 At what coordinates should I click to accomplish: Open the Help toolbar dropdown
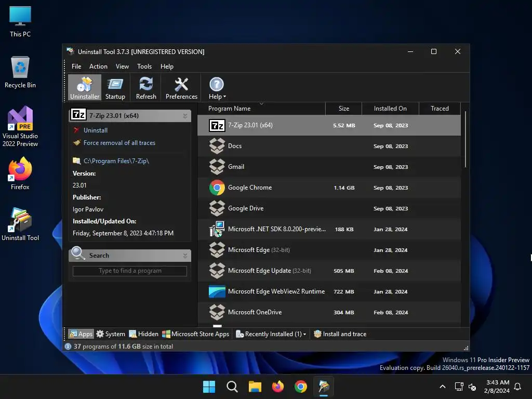tap(217, 87)
